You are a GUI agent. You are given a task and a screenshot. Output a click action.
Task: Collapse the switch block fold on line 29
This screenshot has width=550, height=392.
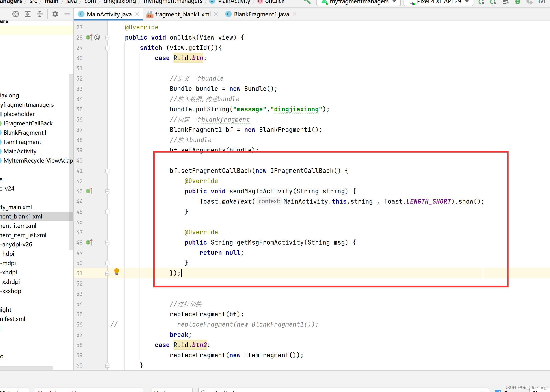[107, 48]
